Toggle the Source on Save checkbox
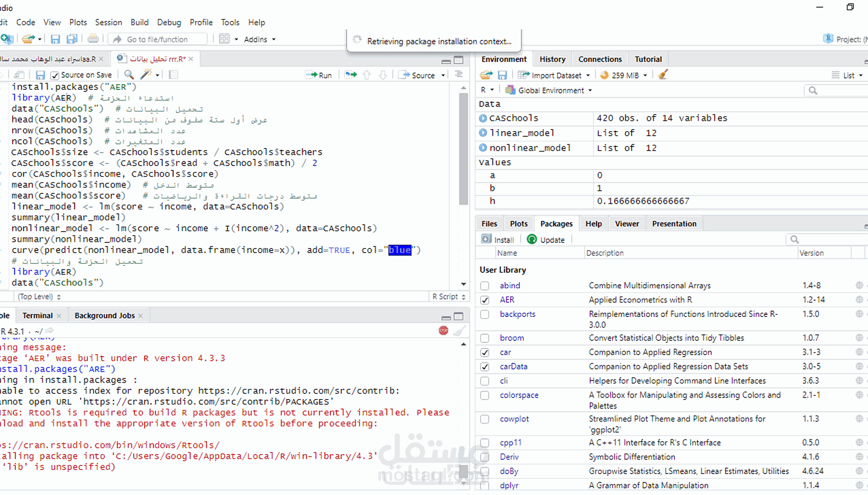 click(55, 75)
